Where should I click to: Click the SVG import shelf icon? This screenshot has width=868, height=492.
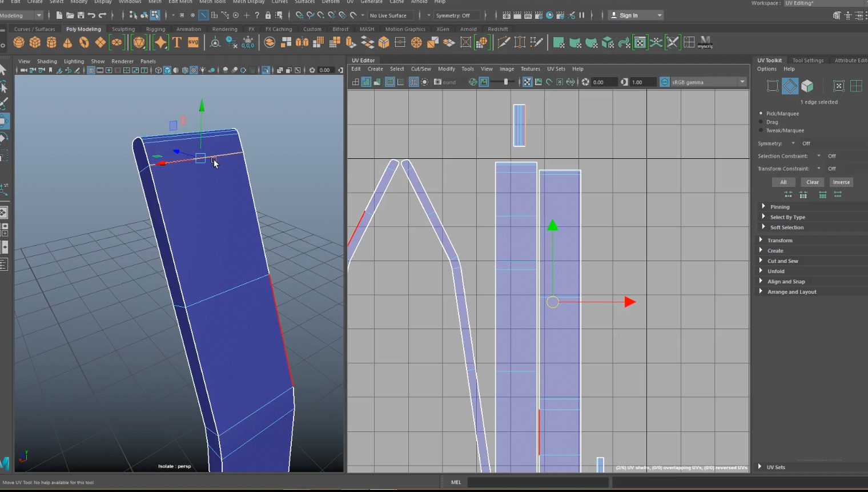pos(193,43)
